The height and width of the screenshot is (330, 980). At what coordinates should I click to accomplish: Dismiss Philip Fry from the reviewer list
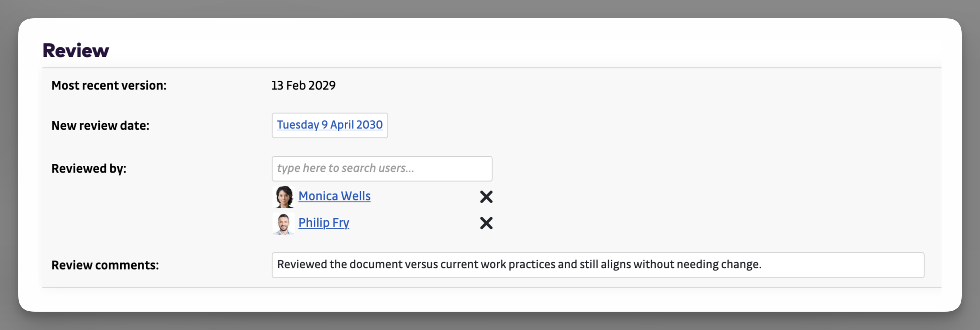pyautogui.click(x=486, y=223)
